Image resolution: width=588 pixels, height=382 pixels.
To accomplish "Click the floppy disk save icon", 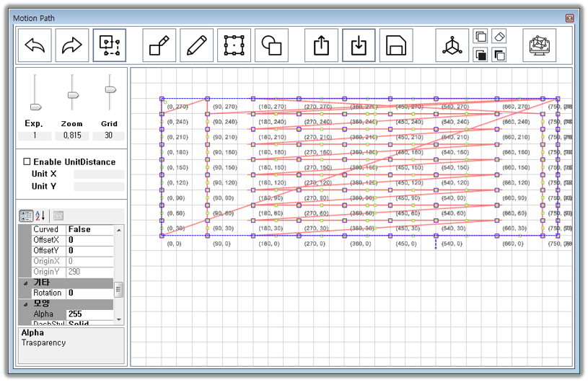I will tap(395, 45).
